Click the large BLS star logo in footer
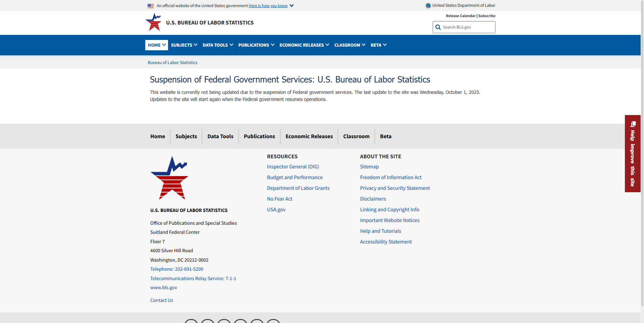 pos(169,178)
